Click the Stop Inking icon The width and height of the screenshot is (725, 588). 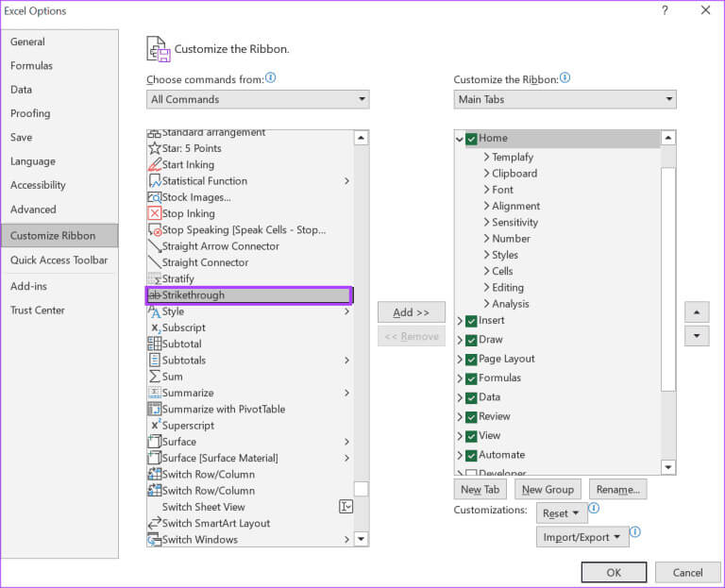(155, 213)
